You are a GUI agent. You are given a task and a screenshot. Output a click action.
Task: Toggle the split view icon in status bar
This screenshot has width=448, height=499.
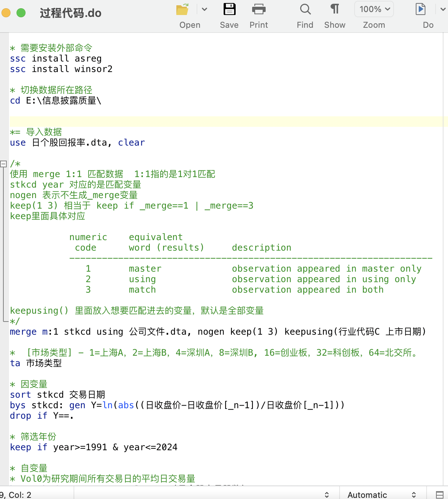coord(440,494)
